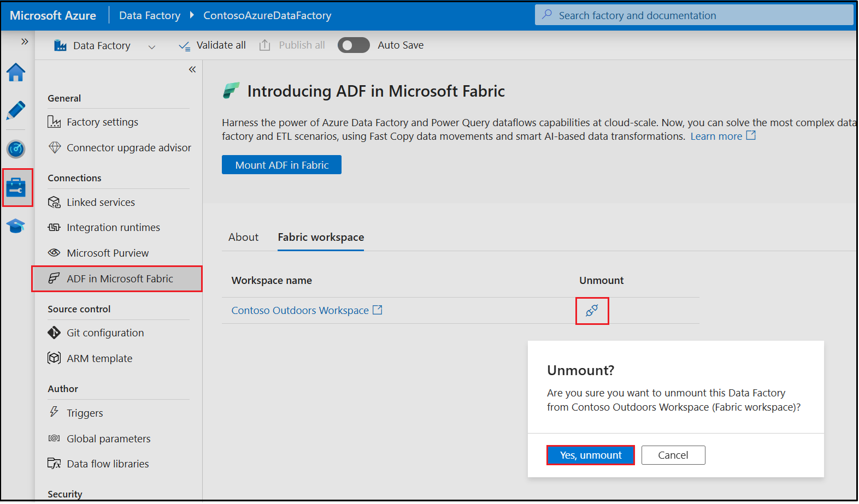Viewport: 859px width, 504px height.
Task: Click the Data Factory factory icon
Action: pos(60,45)
